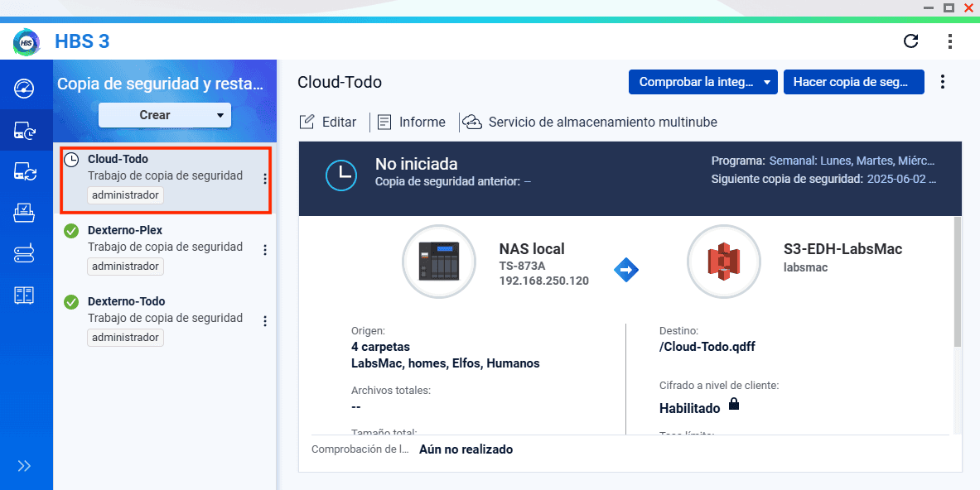Open the Overview dashboard sidebar icon

pyautogui.click(x=25, y=88)
